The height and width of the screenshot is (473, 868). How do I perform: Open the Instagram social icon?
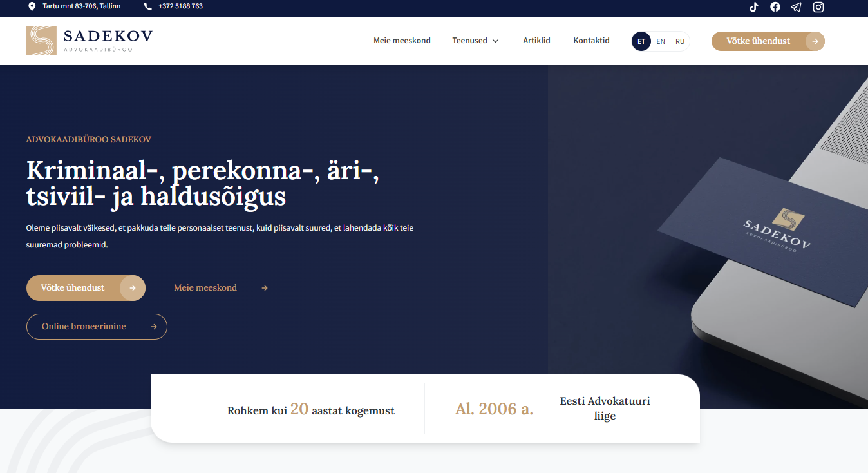818,7
